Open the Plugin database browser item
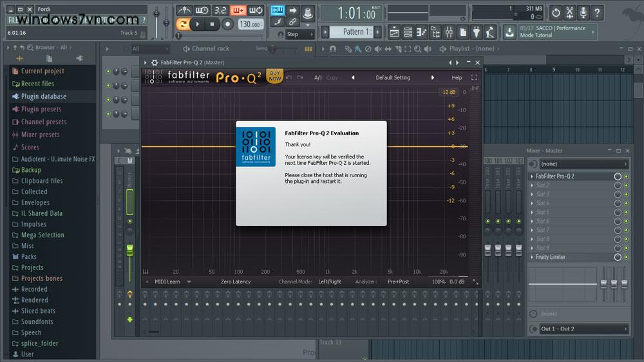The image size is (644, 362). (43, 97)
